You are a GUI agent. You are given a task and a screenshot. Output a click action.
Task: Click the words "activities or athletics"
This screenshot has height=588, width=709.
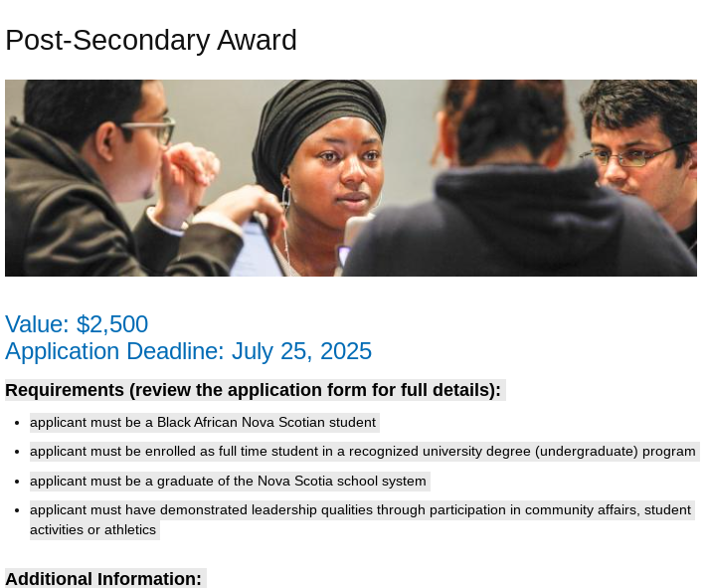point(93,530)
